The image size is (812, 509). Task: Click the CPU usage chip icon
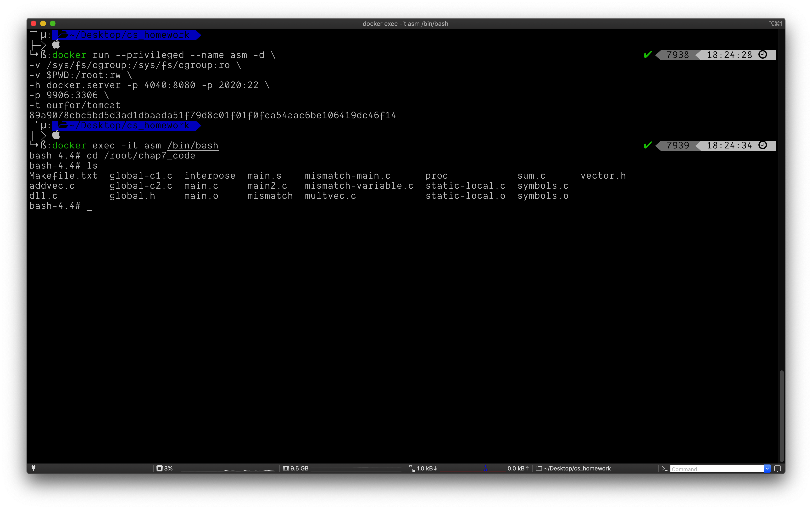coord(159,468)
